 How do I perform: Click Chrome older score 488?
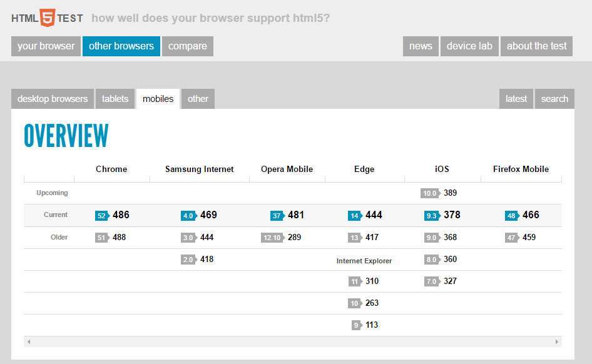120,237
